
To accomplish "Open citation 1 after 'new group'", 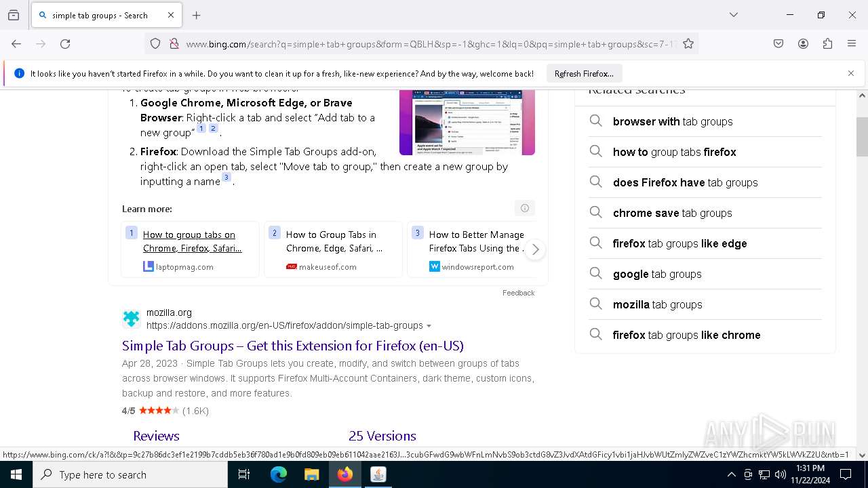I will click(x=201, y=128).
